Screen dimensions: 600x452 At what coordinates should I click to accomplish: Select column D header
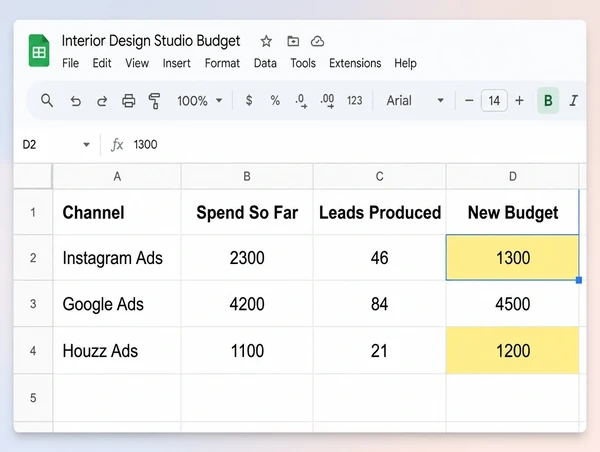point(513,176)
